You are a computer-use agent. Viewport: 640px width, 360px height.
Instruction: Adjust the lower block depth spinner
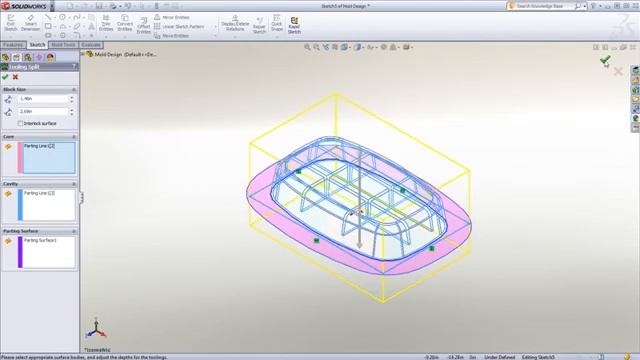coord(72,111)
